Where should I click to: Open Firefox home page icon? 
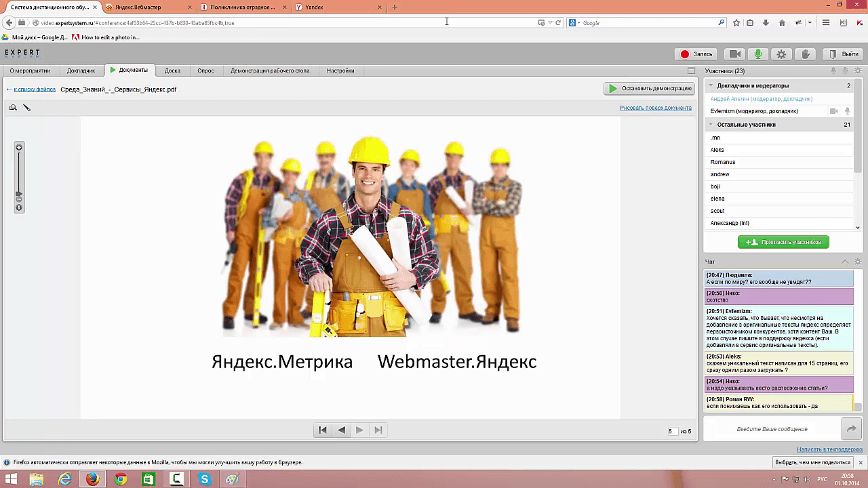click(782, 23)
